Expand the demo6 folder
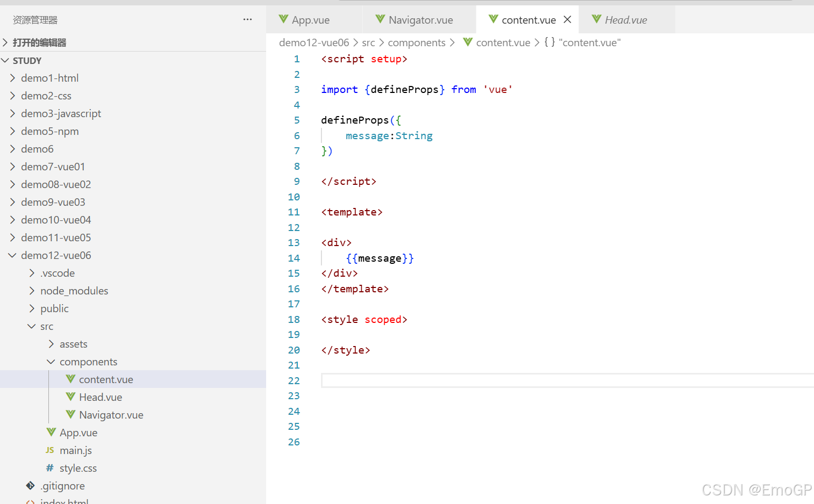Screen dimensions: 814x504 (12, 149)
